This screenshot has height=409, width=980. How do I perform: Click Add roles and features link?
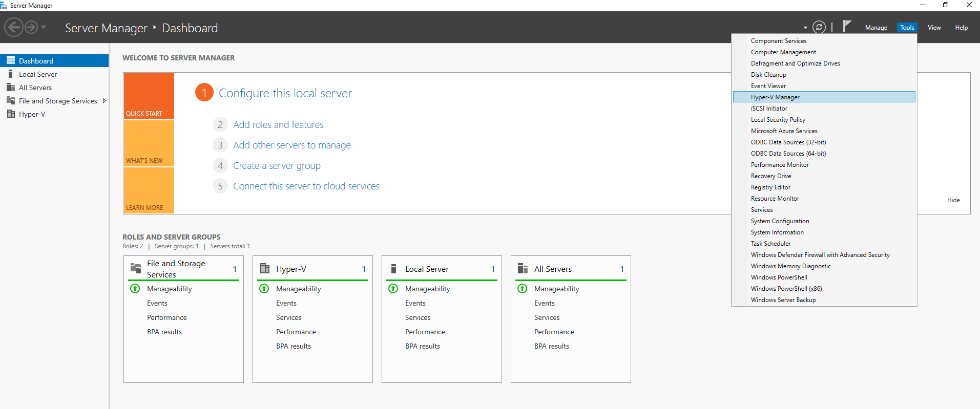(278, 124)
